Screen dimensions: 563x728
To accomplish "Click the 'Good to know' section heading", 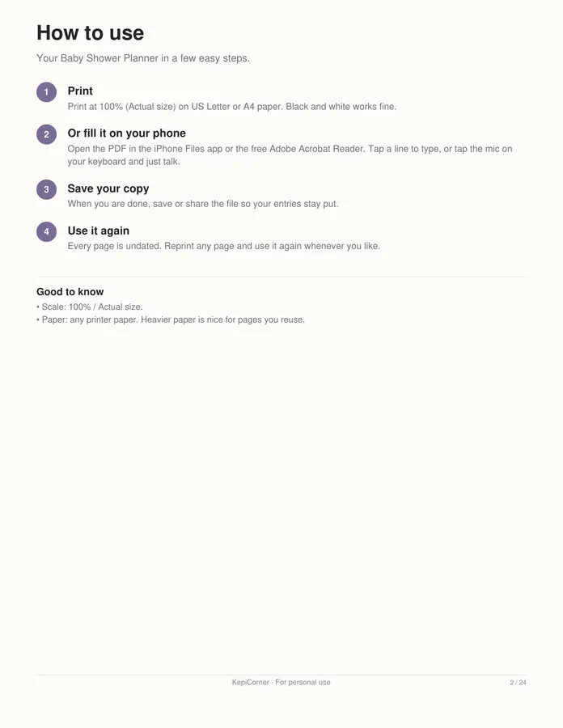I will pyautogui.click(x=70, y=291).
